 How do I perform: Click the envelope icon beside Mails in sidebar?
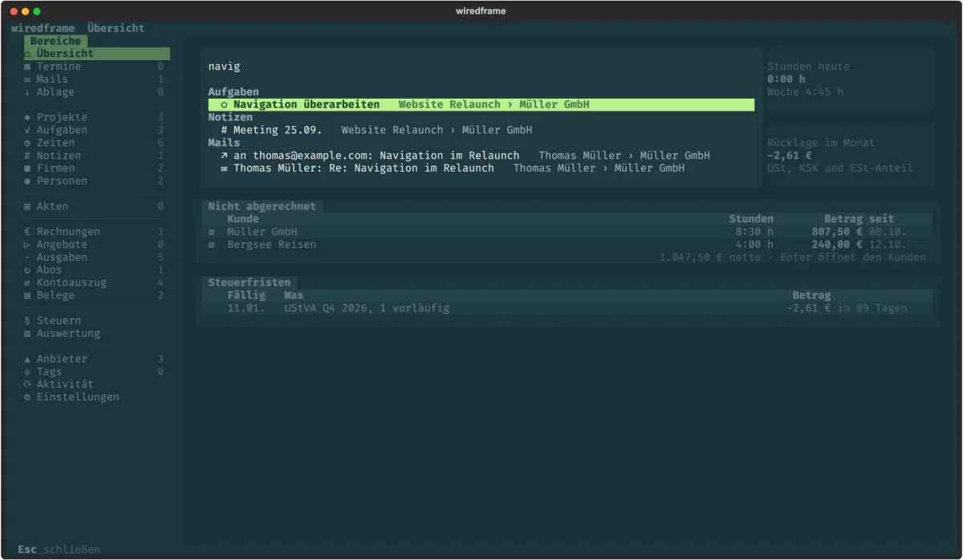[27, 79]
